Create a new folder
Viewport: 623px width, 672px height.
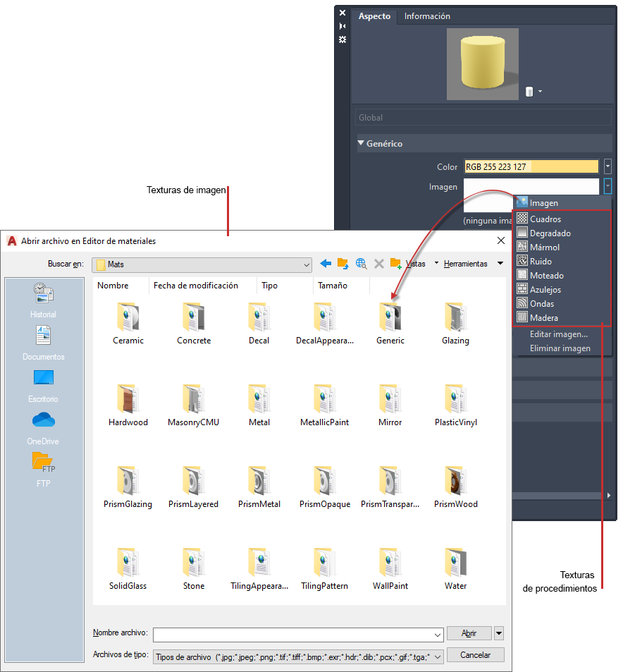click(x=395, y=264)
